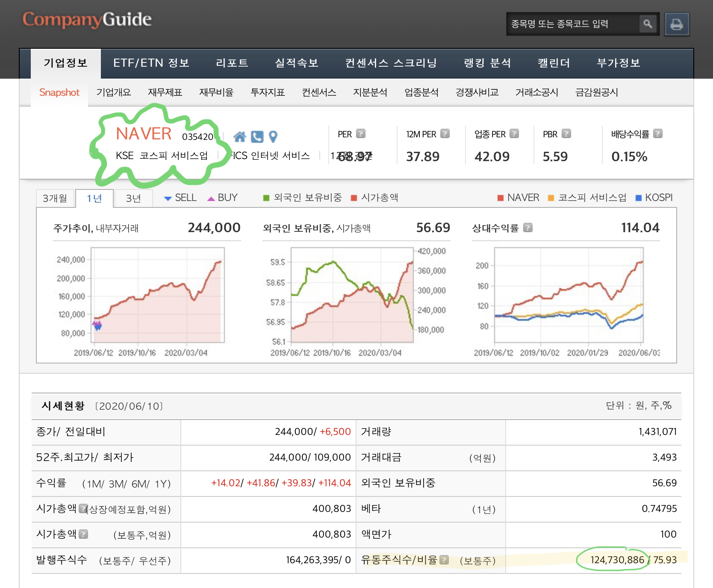This screenshot has width=713, height=588.
Task: Click orange 코스피 서비스업 legend swatch
Action: tap(551, 198)
